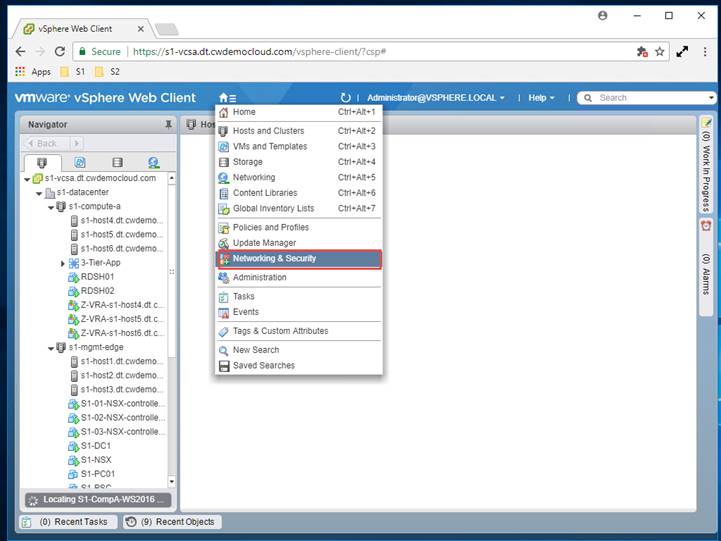Screen dimensions: 721x541
Task: Choose Networking Ctrl+Alt+5 menu entry
Action: click(x=299, y=177)
